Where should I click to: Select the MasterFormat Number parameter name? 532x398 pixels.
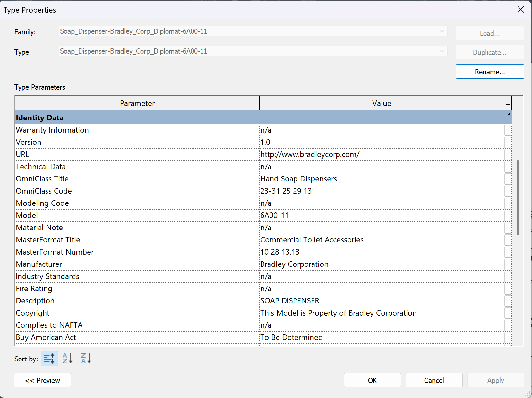tap(137, 252)
